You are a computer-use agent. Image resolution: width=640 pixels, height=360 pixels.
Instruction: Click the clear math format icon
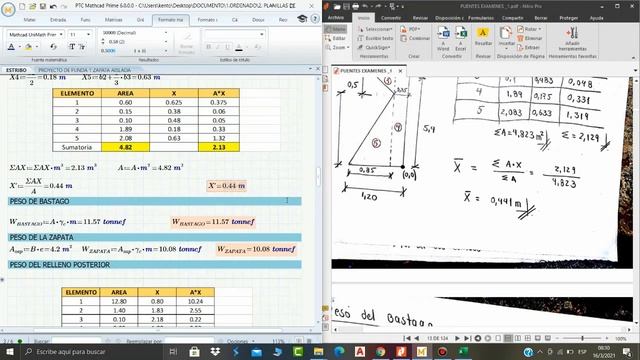click(53, 47)
